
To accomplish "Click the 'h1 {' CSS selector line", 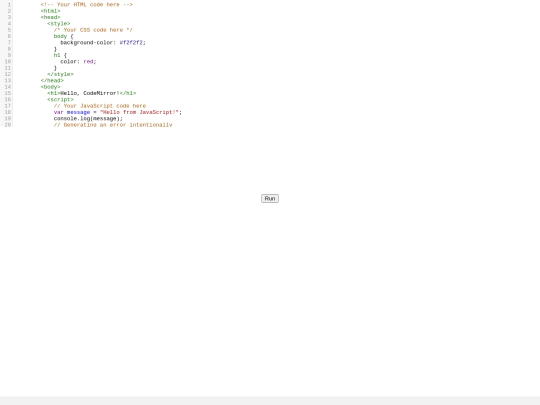I will coord(60,55).
